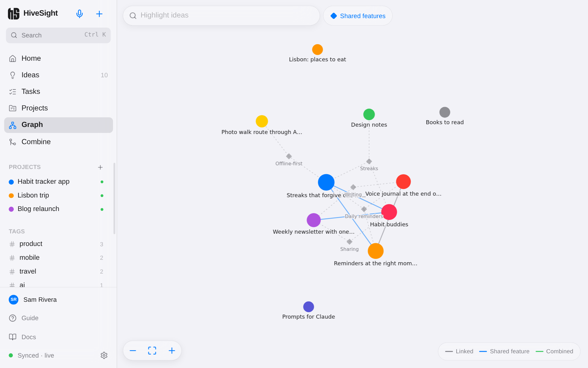Focus the Highlight ideas search field
The height and width of the screenshot is (368, 588).
point(221,16)
